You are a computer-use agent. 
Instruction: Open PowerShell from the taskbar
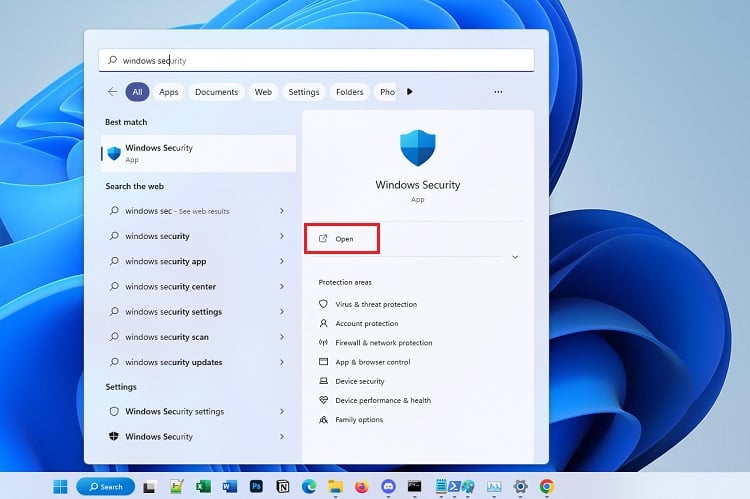click(x=454, y=487)
